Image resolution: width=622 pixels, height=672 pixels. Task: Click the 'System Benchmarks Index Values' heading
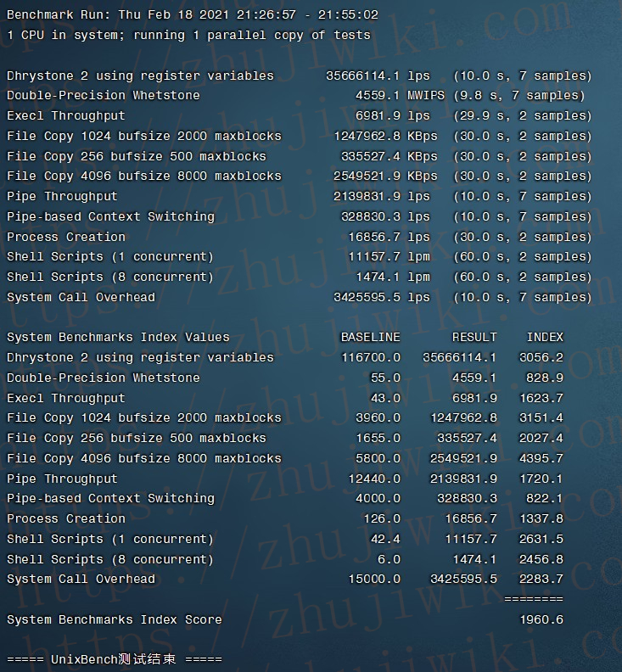[118, 337]
